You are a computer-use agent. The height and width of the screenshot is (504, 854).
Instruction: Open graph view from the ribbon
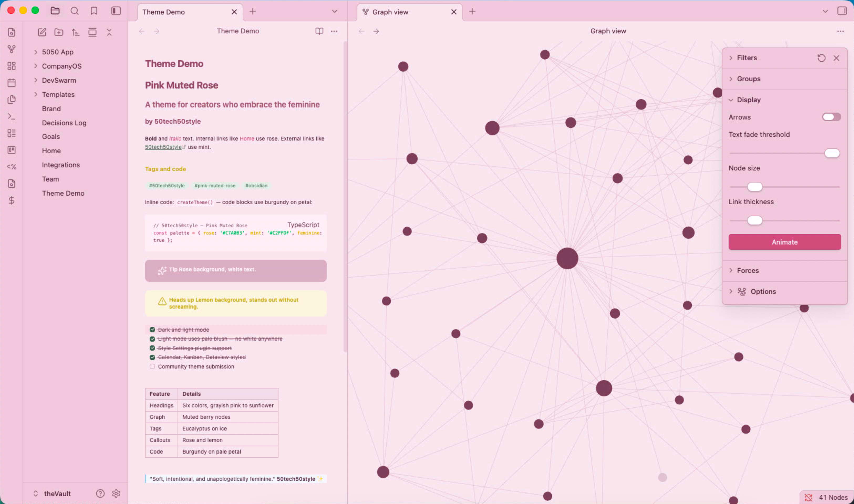[x=12, y=49]
